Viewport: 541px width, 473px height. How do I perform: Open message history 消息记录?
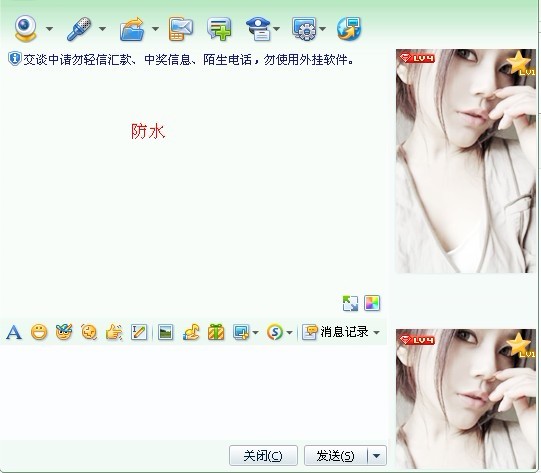pyautogui.click(x=335, y=332)
